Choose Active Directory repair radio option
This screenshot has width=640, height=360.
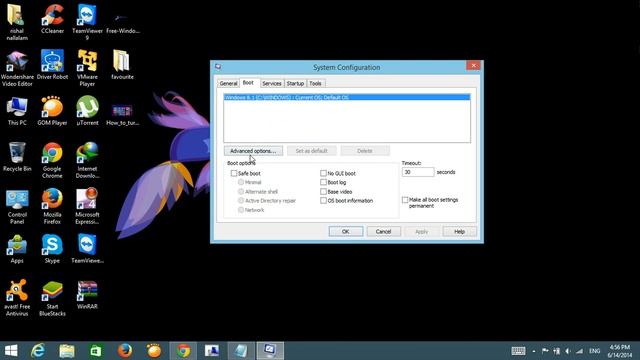point(241,200)
